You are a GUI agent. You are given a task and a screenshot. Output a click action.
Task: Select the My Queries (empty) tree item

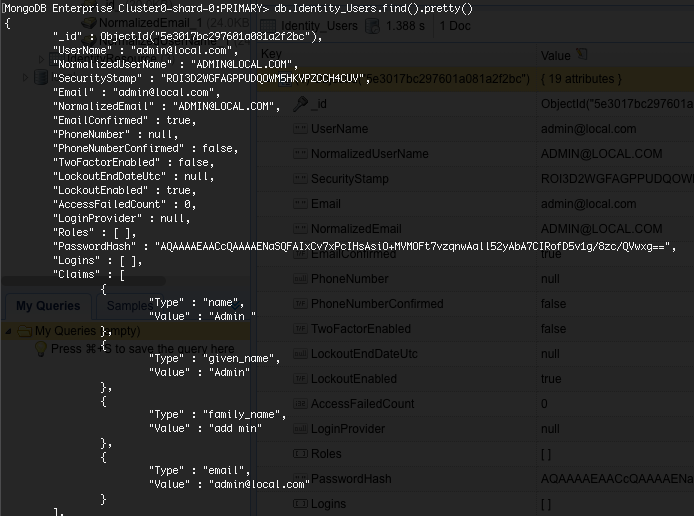tap(87, 331)
